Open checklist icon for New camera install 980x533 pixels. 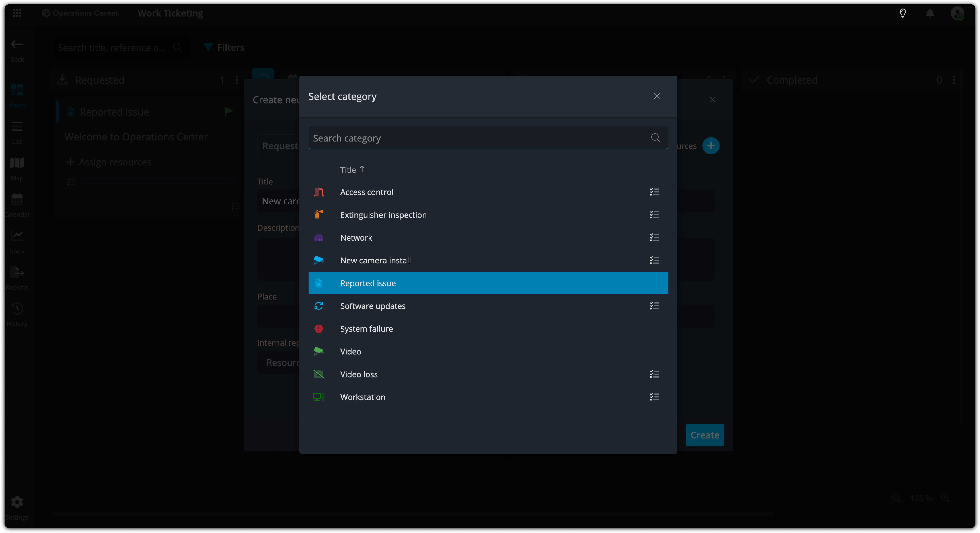click(x=654, y=260)
